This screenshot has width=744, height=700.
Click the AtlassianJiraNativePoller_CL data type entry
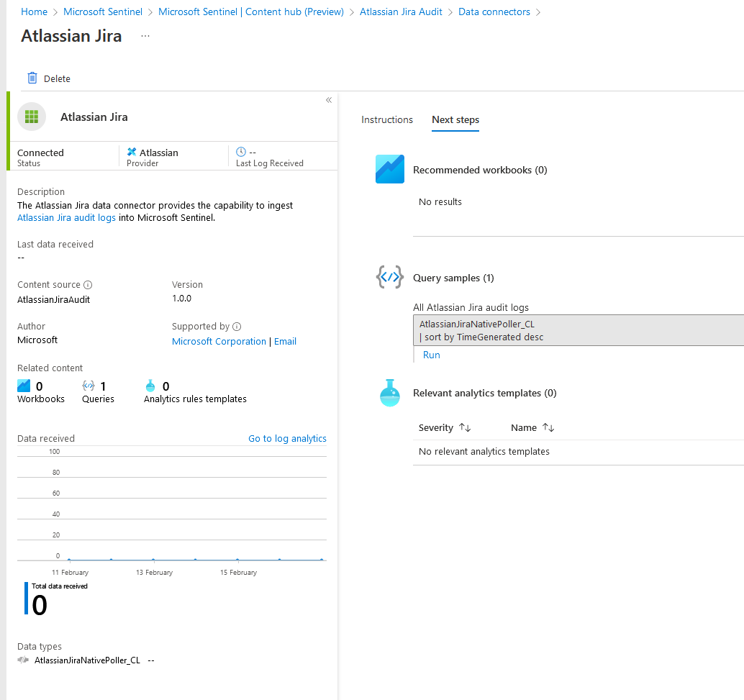[x=87, y=660]
